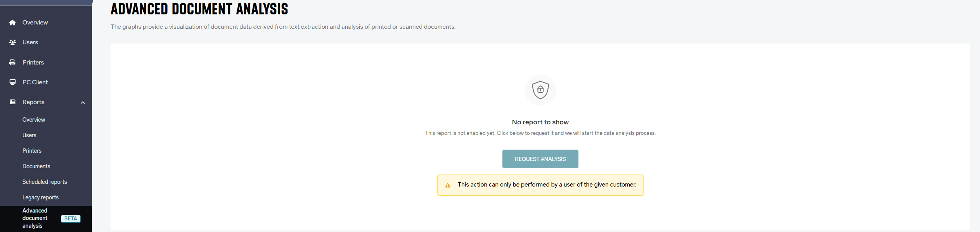
Task: Click the 'No report to show' heading
Action: pyautogui.click(x=540, y=122)
